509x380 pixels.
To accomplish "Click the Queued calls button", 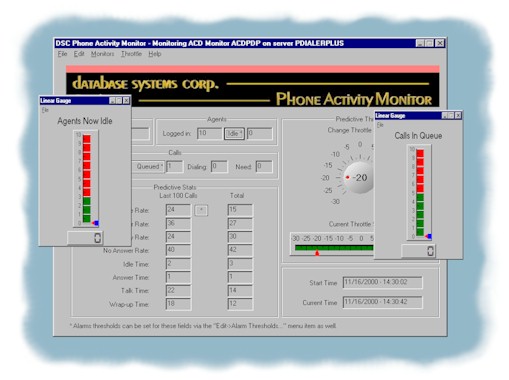I will click(149, 166).
